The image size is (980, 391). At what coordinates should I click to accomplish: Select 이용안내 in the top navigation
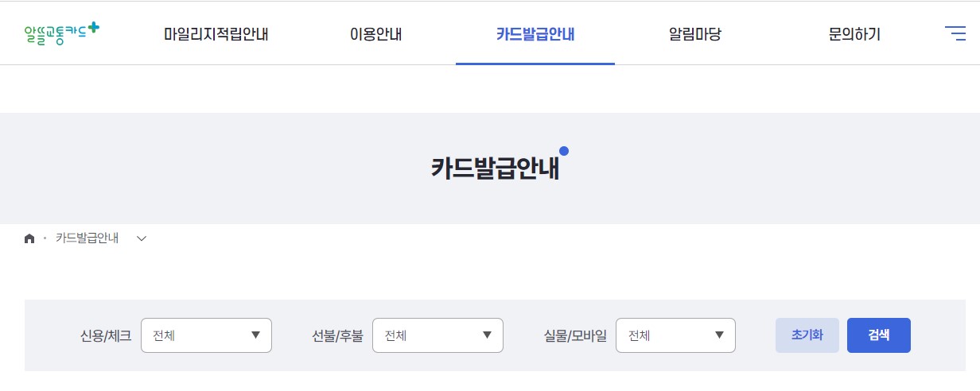point(375,35)
